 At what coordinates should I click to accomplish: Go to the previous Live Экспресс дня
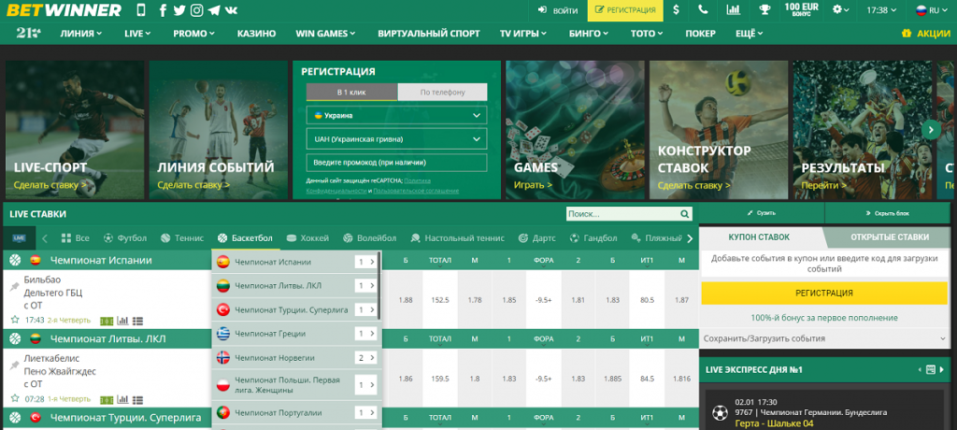(x=920, y=370)
